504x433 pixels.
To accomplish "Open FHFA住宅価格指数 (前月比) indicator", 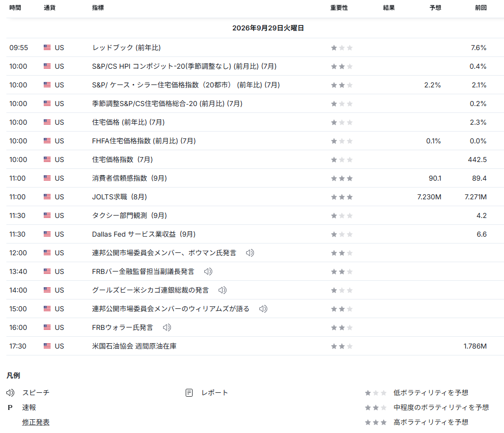I will pyautogui.click(x=143, y=141).
